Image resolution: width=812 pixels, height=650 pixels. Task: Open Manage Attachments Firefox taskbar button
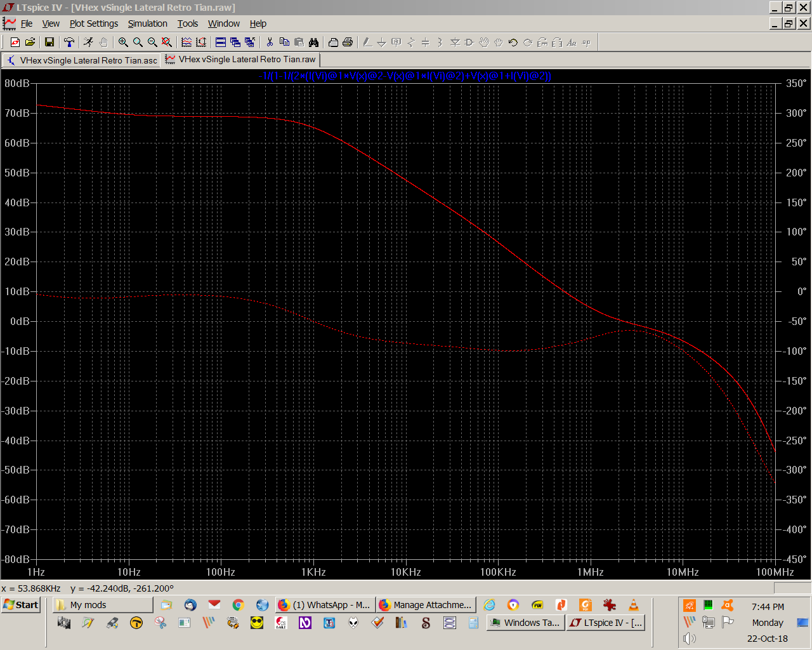click(426, 604)
